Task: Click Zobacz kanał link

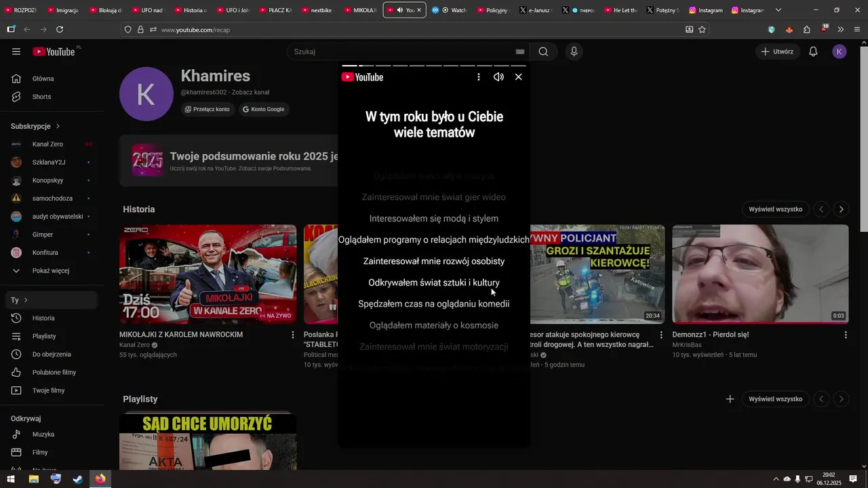Action: coord(250,92)
